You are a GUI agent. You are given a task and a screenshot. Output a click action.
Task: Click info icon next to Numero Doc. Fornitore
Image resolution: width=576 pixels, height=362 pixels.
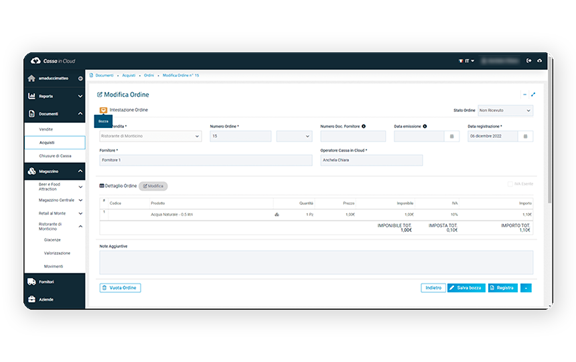click(x=363, y=126)
